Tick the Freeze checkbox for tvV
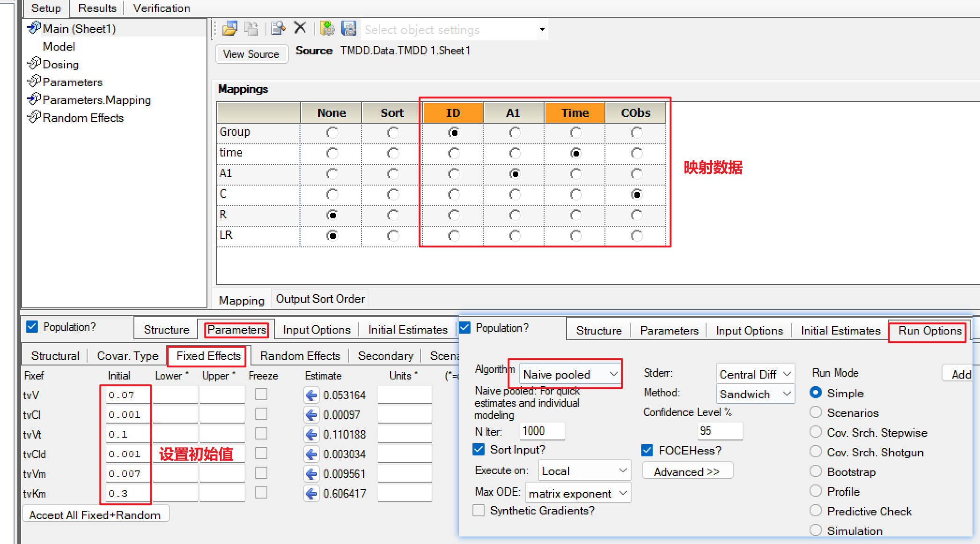 [261, 395]
